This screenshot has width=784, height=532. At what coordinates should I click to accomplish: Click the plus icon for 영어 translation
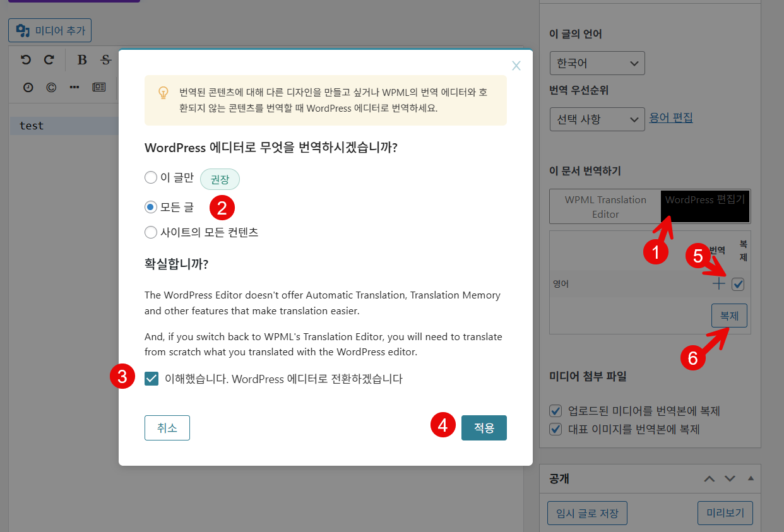718,284
